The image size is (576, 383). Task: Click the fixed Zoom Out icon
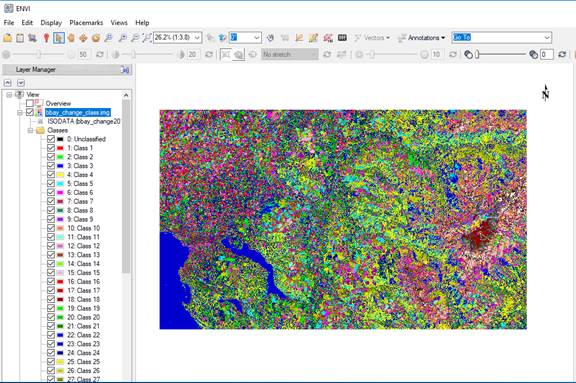pyautogui.click(x=135, y=37)
